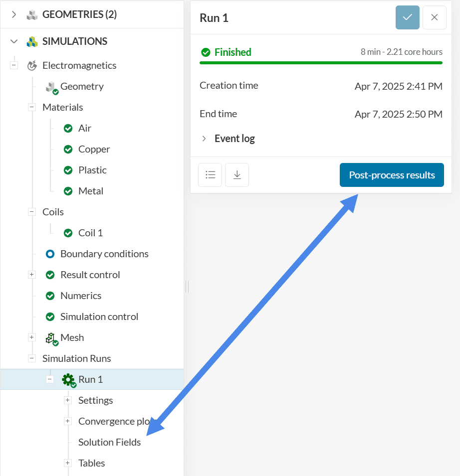Image resolution: width=460 pixels, height=476 pixels.
Task: Click the Run 1 gear icon
Action: point(68,380)
